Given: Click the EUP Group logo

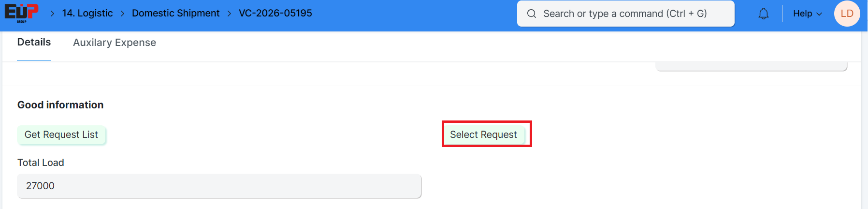Looking at the screenshot, I should (21, 13).
